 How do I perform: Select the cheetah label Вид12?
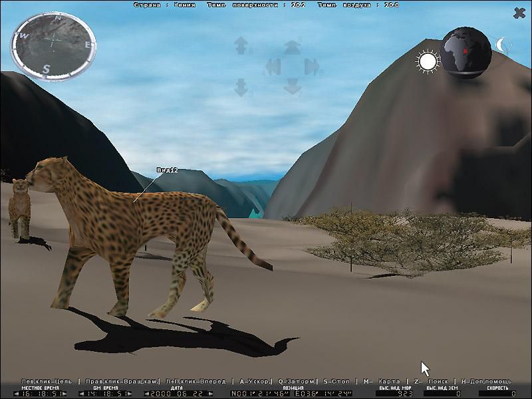(167, 171)
